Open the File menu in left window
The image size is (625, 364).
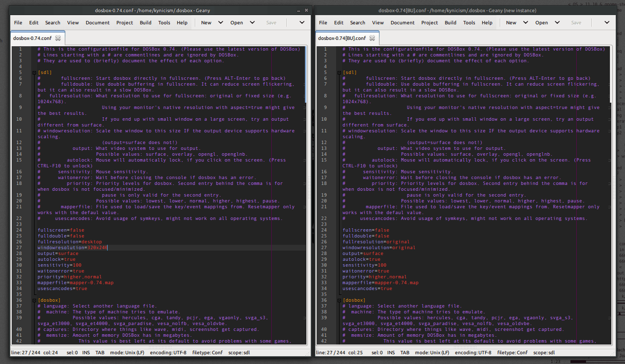(18, 23)
